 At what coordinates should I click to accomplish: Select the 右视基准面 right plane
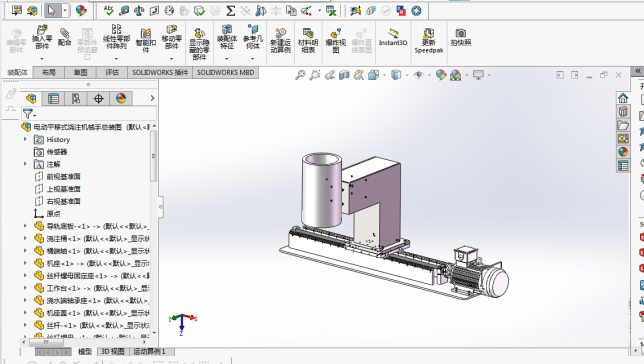click(63, 201)
